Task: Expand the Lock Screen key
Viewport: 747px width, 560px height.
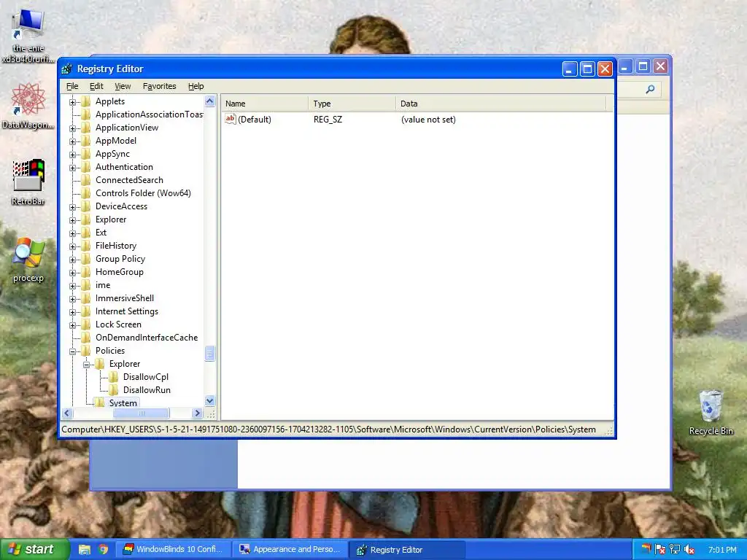Action: point(72,325)
